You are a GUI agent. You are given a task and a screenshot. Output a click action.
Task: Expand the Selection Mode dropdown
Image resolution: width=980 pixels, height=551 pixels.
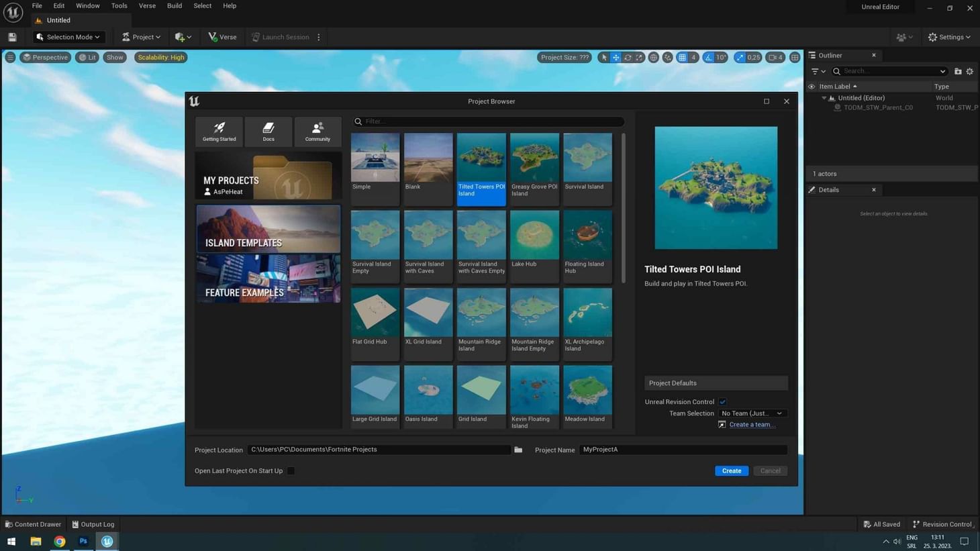click(x=68, y=38)
